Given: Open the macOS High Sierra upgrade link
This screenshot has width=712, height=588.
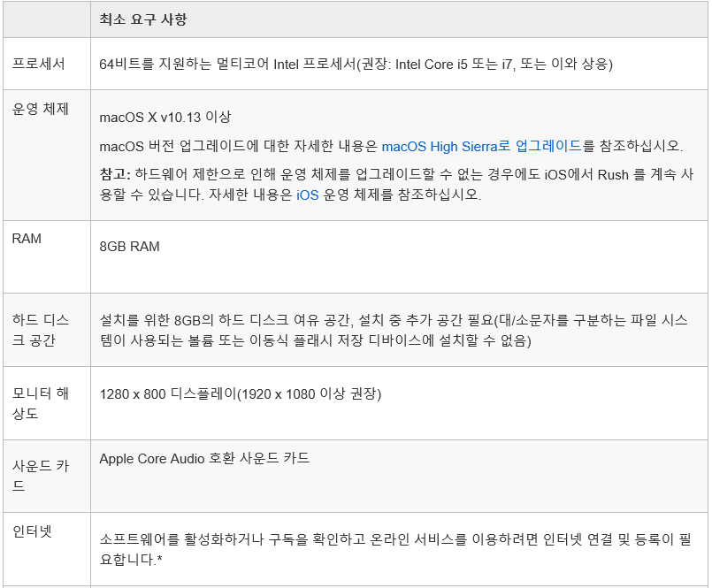Looking at the screenshot, I should (x=481, y=146).
